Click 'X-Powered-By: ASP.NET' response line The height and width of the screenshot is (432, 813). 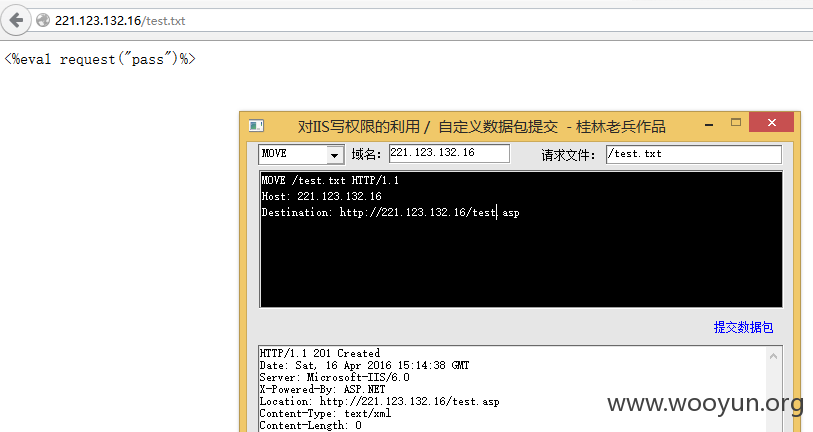pos(322,389)
